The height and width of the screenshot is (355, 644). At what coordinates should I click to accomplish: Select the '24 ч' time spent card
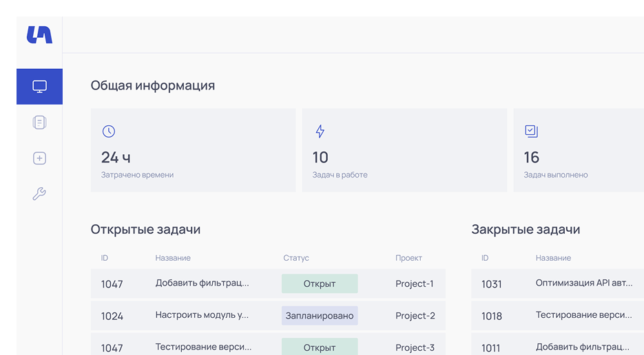193,150
